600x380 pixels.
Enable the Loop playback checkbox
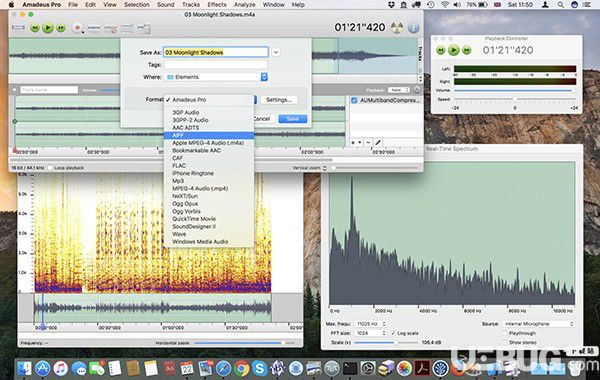tap(50, 168)
